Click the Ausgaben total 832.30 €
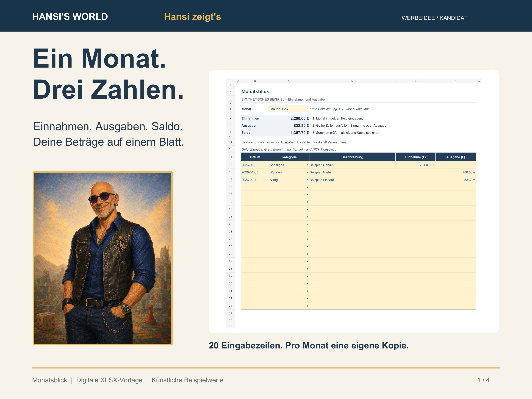Viewport: 532px width, 399px height. point(301,126)
